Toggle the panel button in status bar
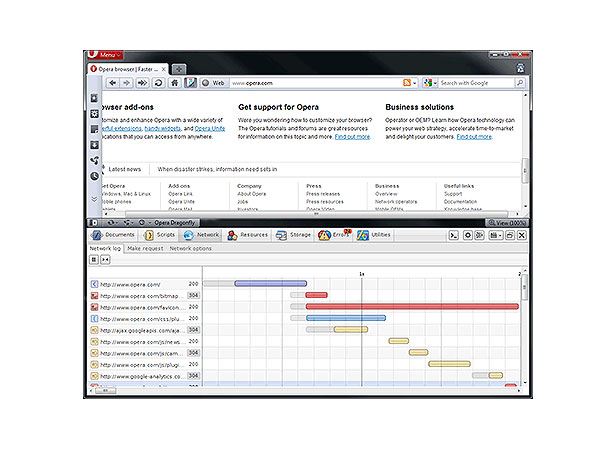 (x=94, y=223)
